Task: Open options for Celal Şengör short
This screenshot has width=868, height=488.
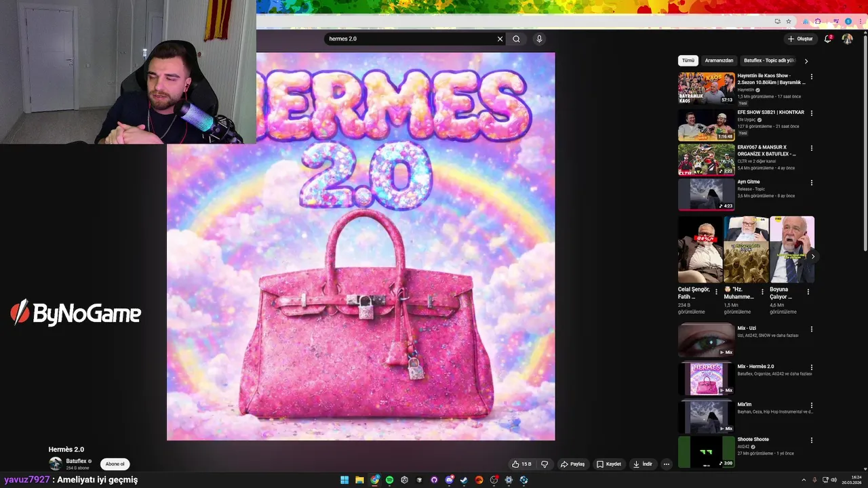Action: (x=716, y=292)
